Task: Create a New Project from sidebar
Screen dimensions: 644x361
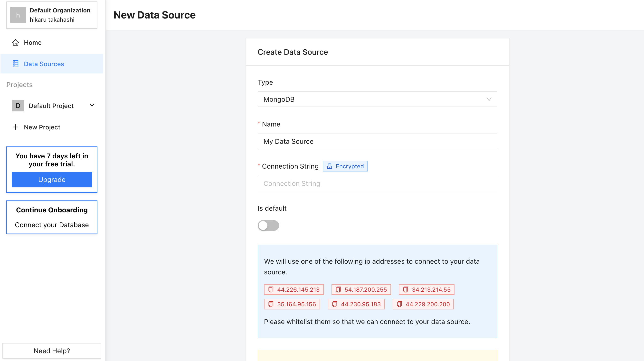Action: 52,127
